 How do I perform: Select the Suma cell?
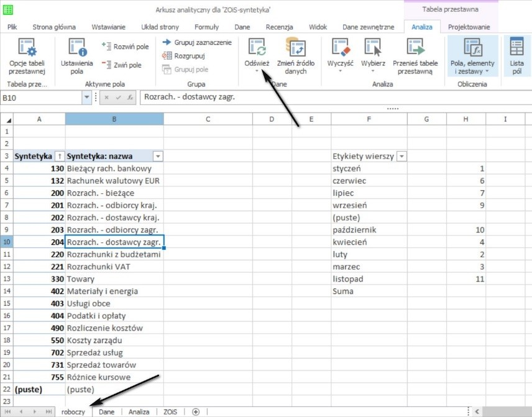[x=369, y=291]
